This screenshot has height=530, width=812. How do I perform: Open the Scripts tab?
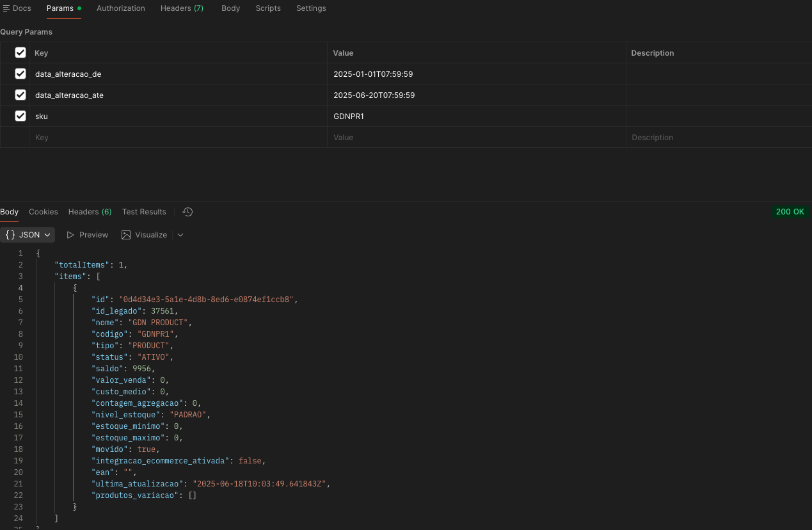point(267,8)
